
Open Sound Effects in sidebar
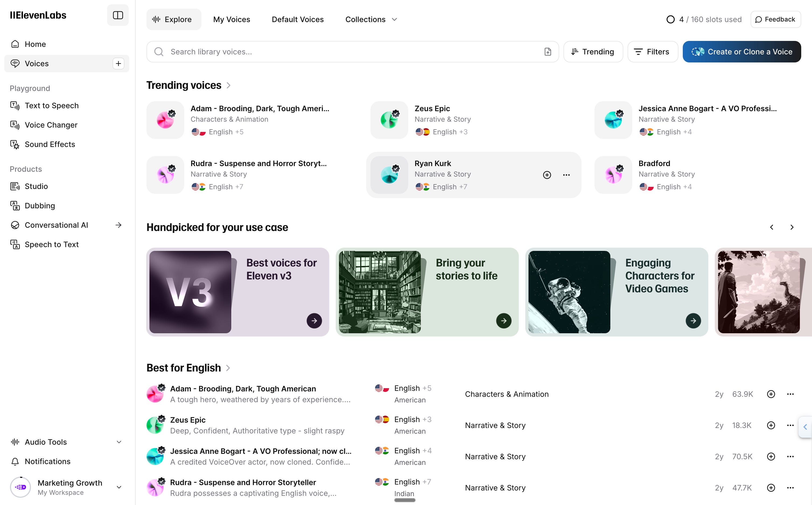50,144
